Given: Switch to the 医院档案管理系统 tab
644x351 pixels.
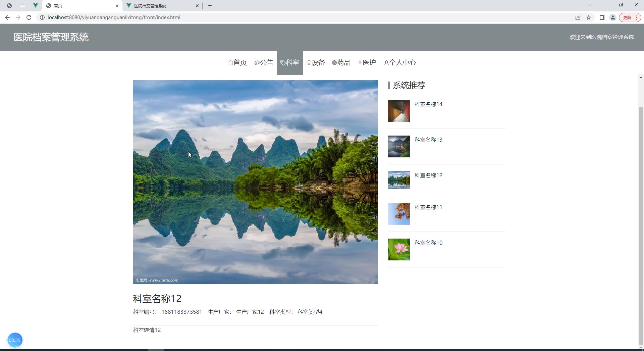Looking at the screenshot, I should pyautogui.click(x=163, y=6).
